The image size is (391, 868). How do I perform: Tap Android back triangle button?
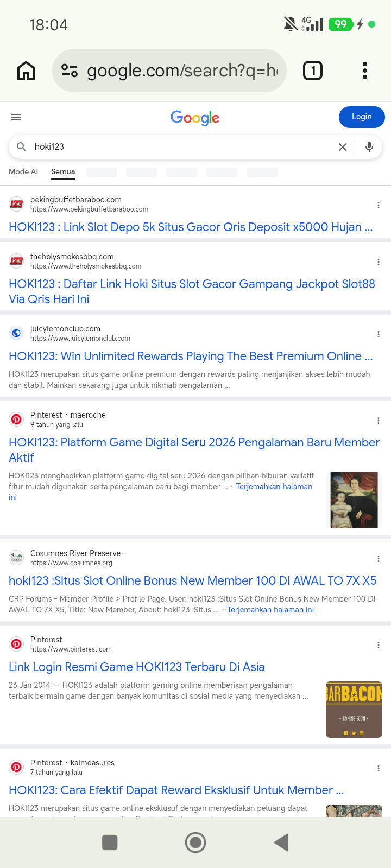click(281, 843)
